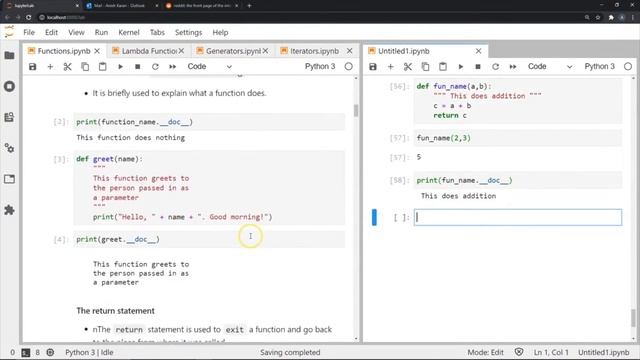
Task: Close the Generators.ipynb tab
Action: pos(266,51)
